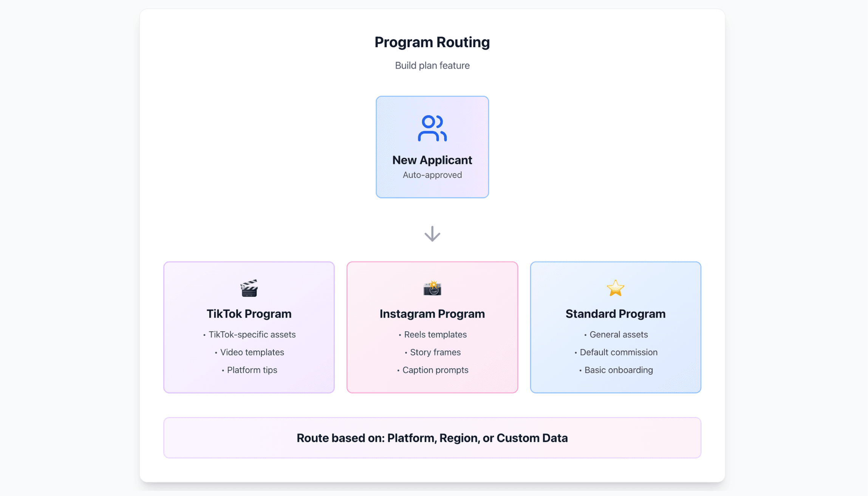Click the Auto-approved label

[432, 175]
